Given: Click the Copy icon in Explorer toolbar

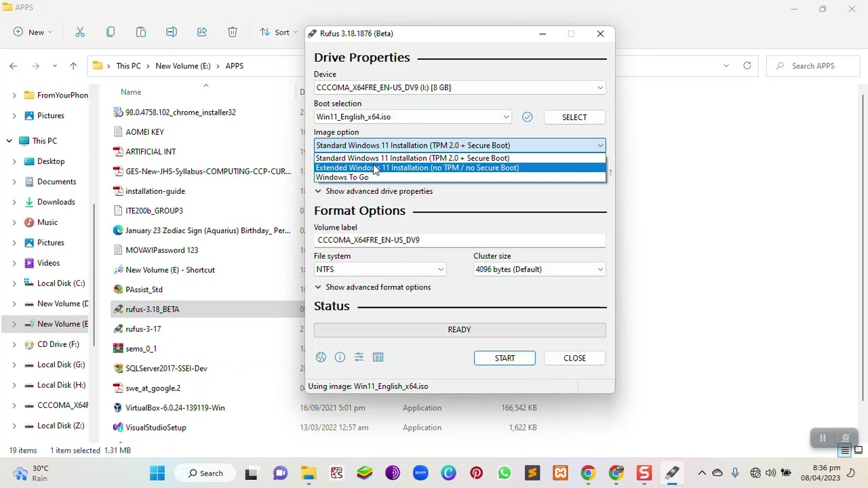Looking at the screenshot, I should [x=111, y=32].
